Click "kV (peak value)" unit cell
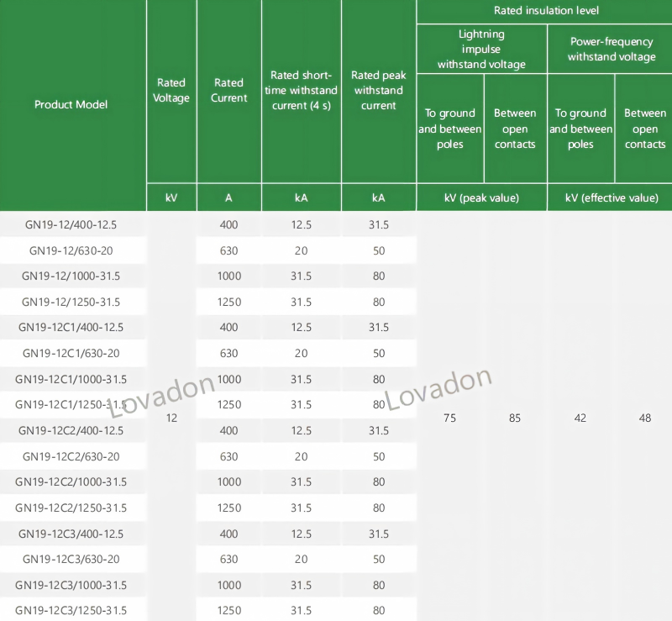The width and height of the screenshot is (672, 621). coord(481,197)
